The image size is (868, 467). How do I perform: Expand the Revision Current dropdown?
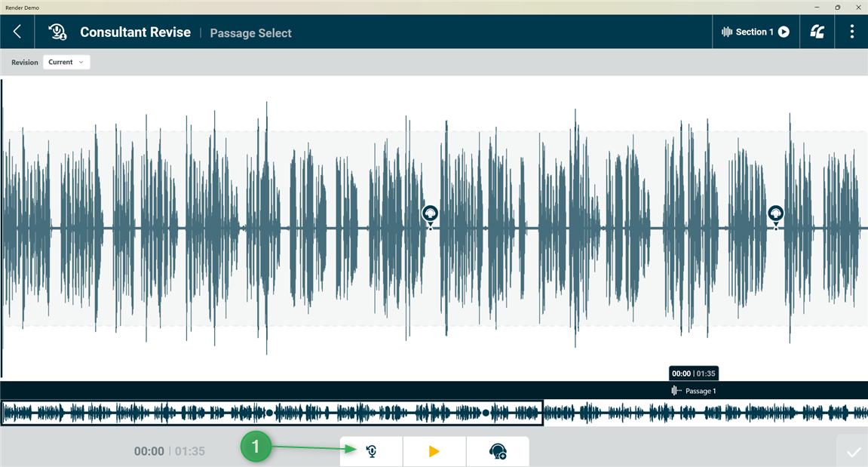(x=66, y=62)
